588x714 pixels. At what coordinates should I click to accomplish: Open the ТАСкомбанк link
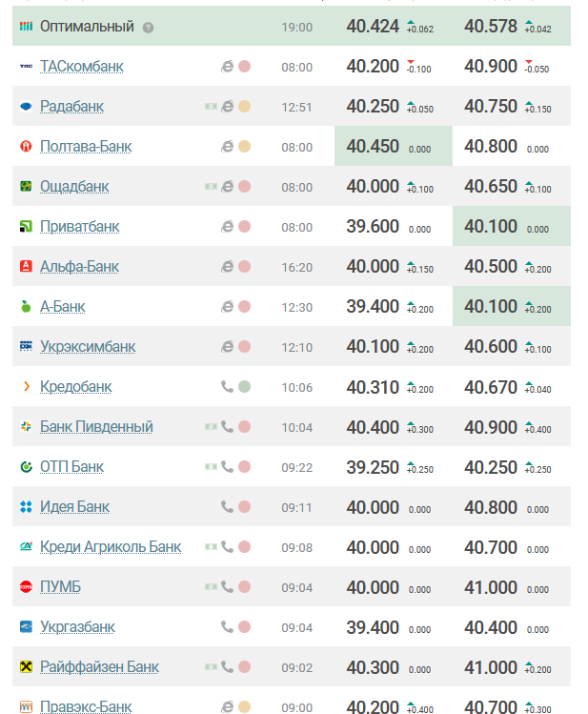pyautogui.click(x=81, y=67)
